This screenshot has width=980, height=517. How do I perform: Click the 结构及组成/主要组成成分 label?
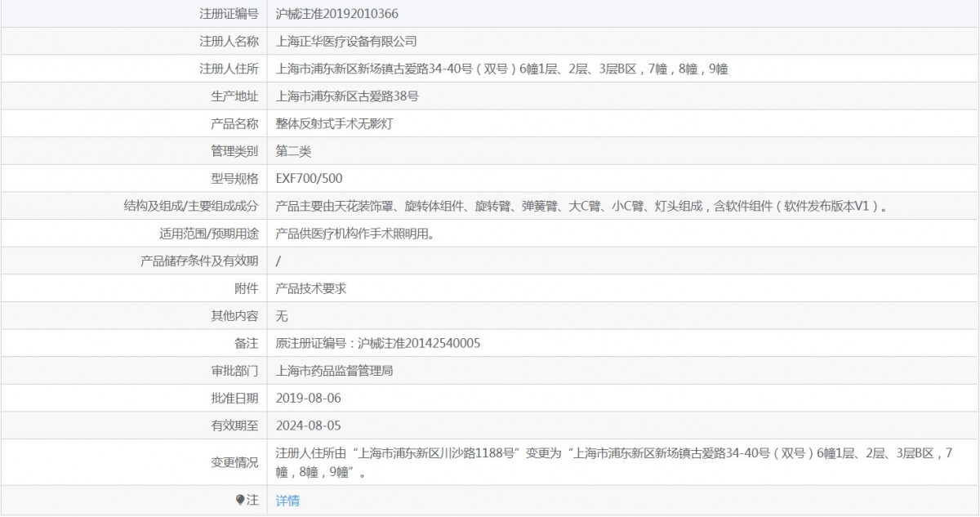point(190,207)
